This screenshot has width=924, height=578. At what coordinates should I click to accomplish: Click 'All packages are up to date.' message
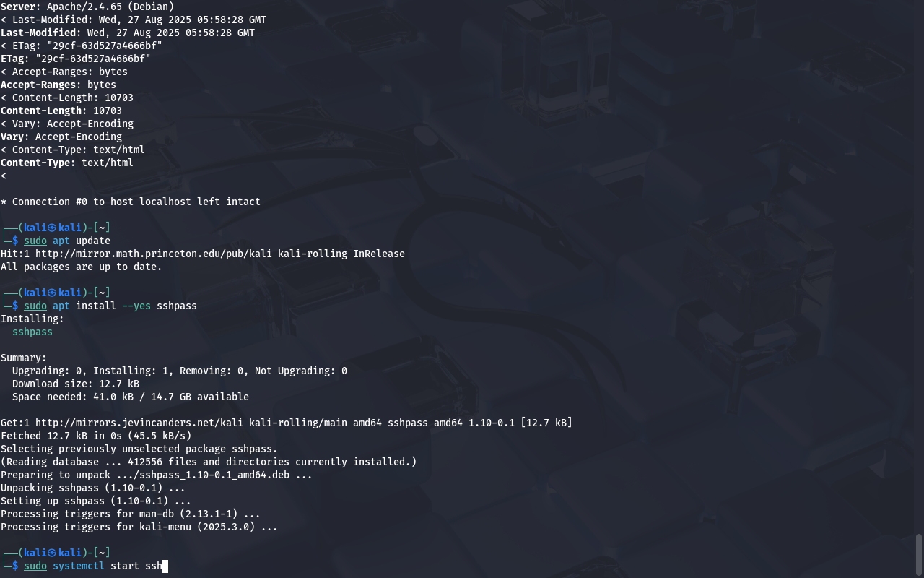[82, 267]
